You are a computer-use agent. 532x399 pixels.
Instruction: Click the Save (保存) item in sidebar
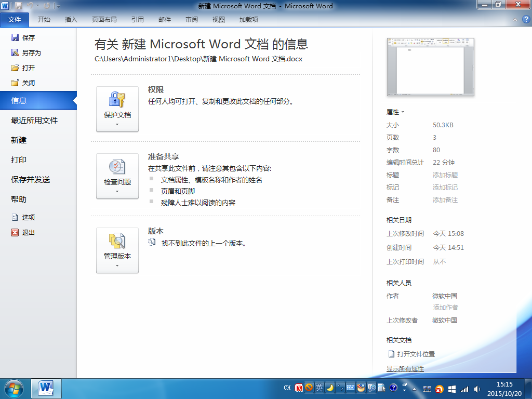[23, 37]
